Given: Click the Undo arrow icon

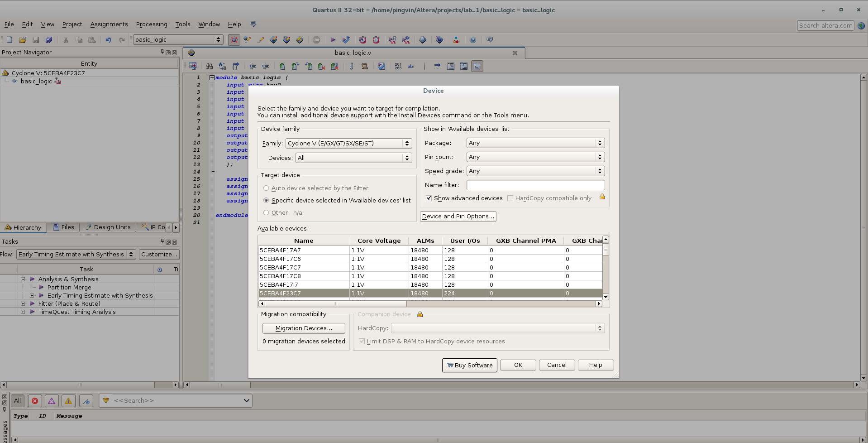Looking at the screenshot, I should [x=108, y=40].
